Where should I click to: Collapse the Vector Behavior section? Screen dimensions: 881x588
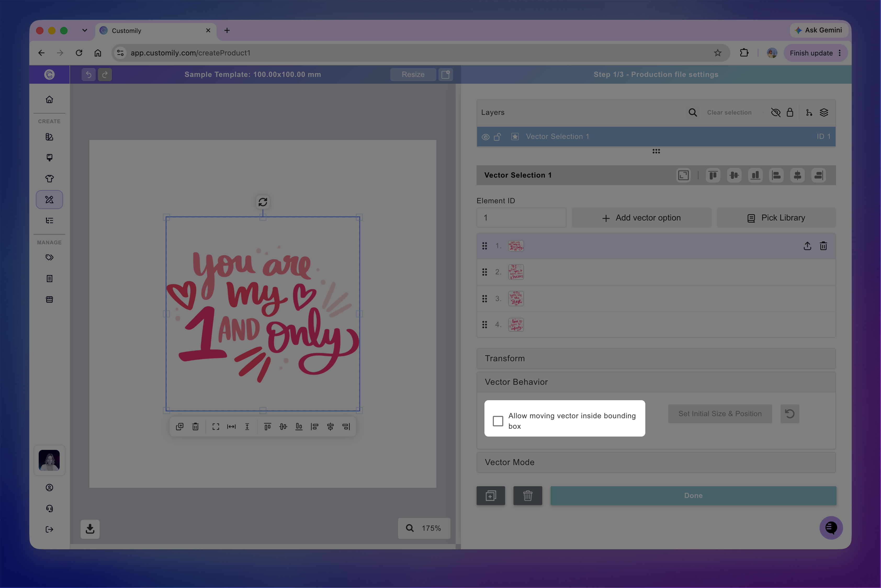(x=656, y=382)
